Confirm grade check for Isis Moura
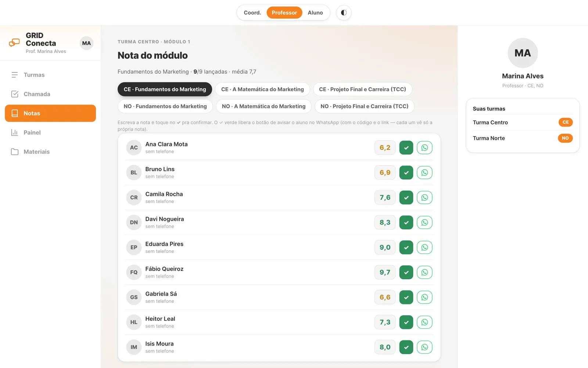Viewport: 588px width, 368px height. click(x=406, y=347)
